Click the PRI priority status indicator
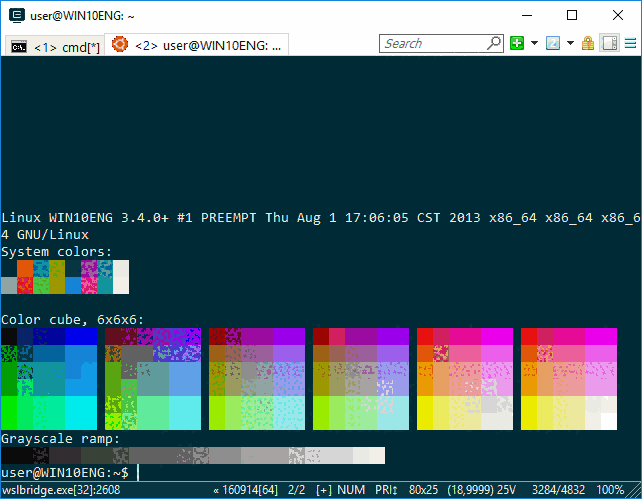Viewport: 642px width, 499px height. coord(386,490)
